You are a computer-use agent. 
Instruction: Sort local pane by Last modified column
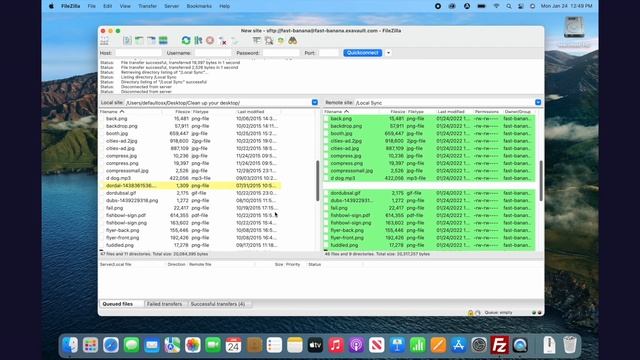click(258, 111)
